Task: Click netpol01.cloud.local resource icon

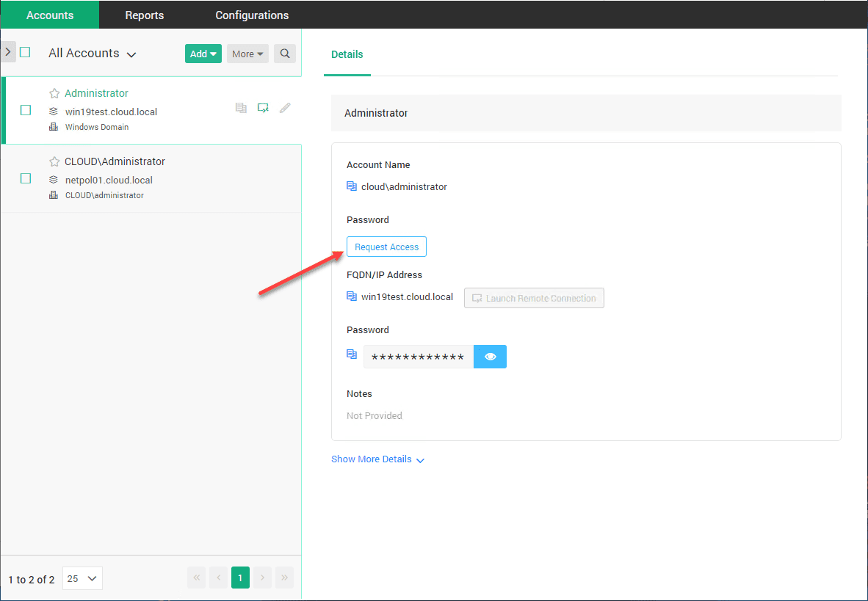Action: pos(54,180)
